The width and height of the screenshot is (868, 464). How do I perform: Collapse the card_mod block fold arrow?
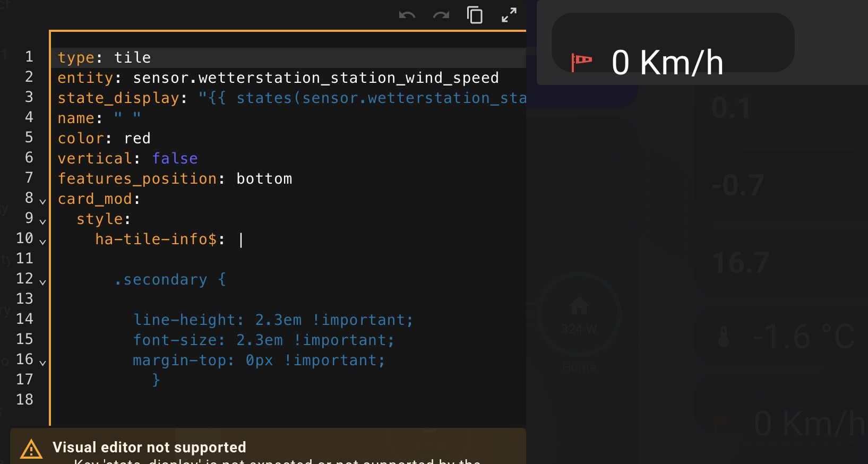(43, 202)
